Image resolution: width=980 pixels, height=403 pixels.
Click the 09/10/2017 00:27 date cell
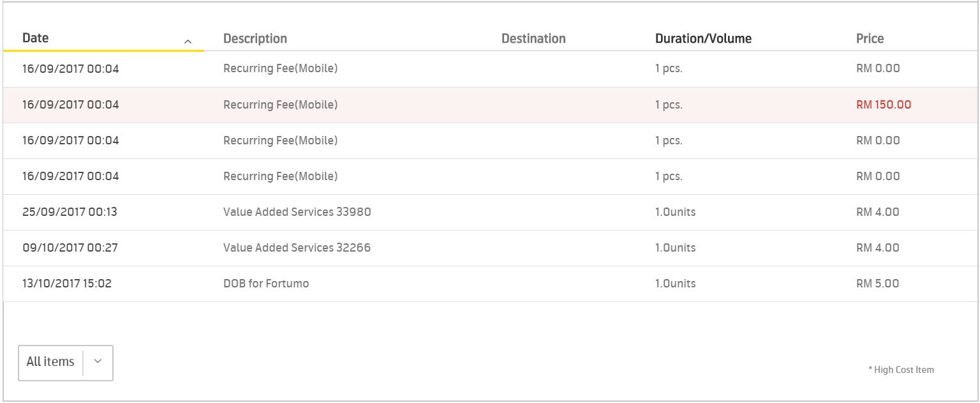coord(70,248)
